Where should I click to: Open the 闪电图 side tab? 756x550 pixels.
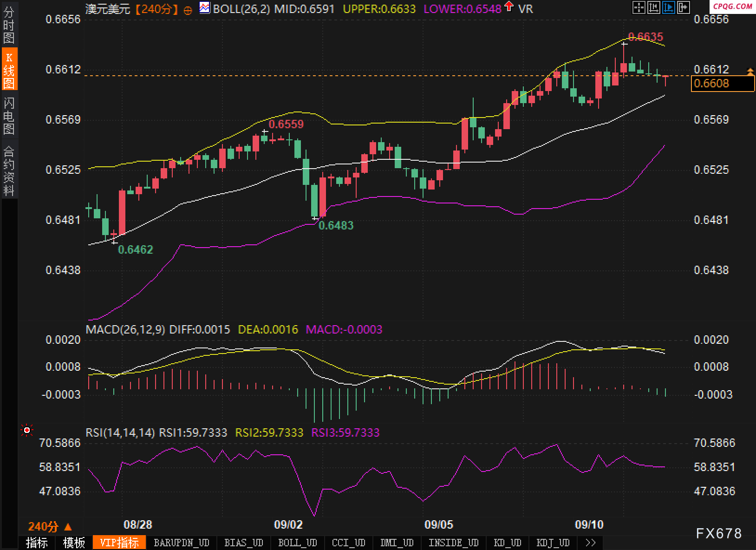pos(9,116)
